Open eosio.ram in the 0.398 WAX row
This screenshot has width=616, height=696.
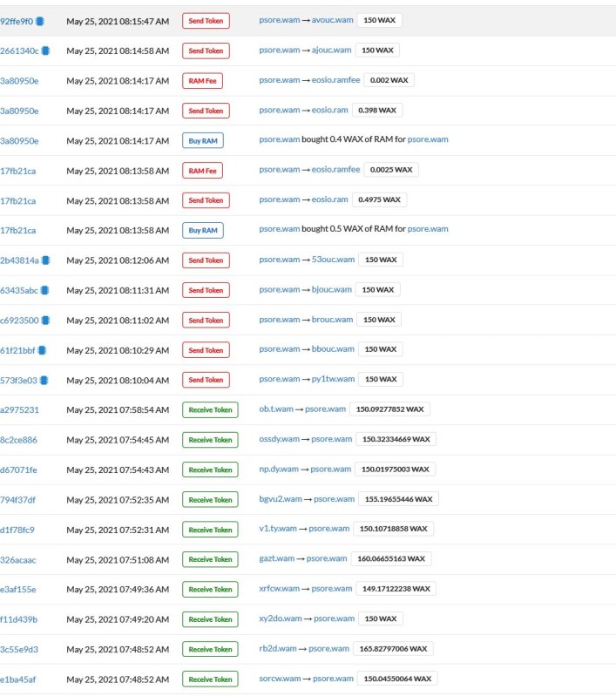click(x=329, y=110)
